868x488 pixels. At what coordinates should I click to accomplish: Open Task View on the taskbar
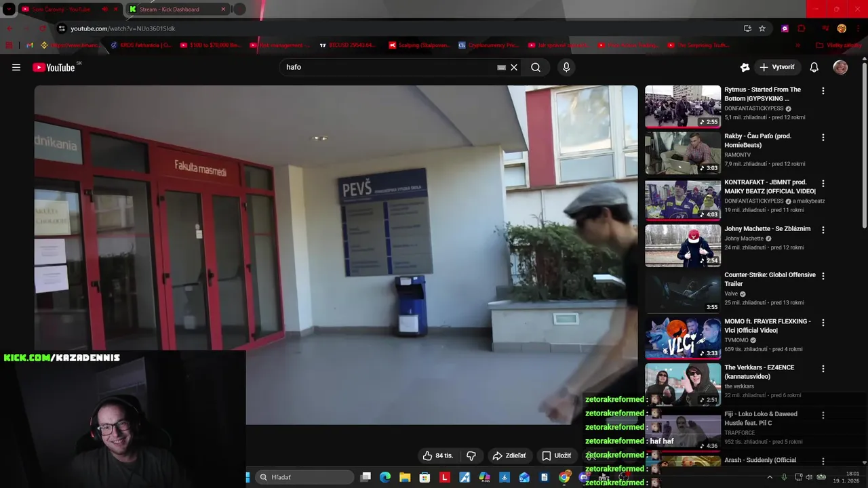pyautogui.click(x=366, y=477)
